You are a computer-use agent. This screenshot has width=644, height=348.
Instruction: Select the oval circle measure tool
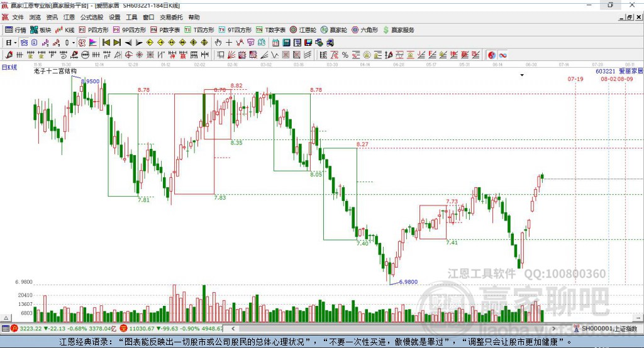(85, 55)
